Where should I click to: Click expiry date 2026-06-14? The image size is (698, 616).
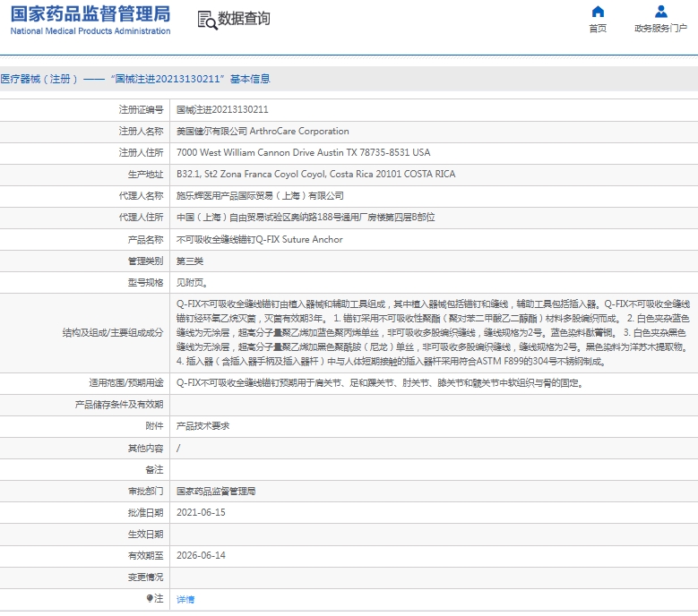pyautogui.click(x=201, y=555)
